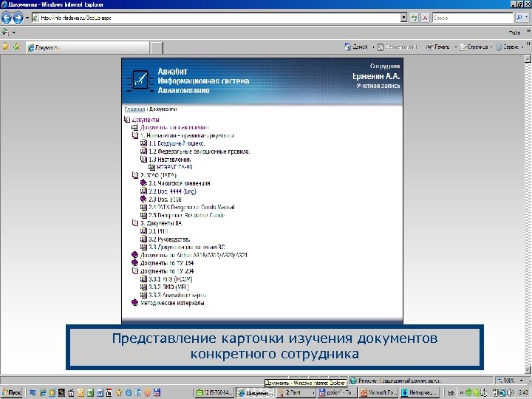The height and width of the screenshot is (399, 532).
Task: Open the address bar history dropdown
Action: (x=403, y=18)
